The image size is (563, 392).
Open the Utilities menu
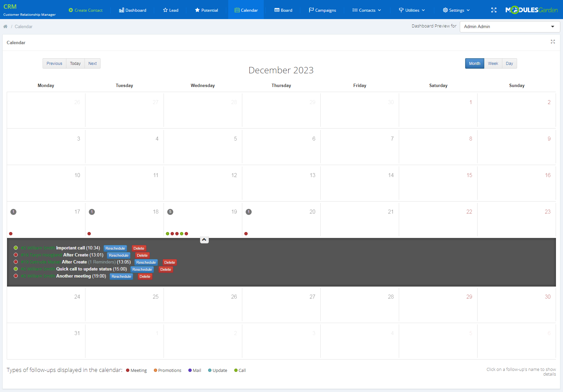pyautogui.click(x=412, y=10)
